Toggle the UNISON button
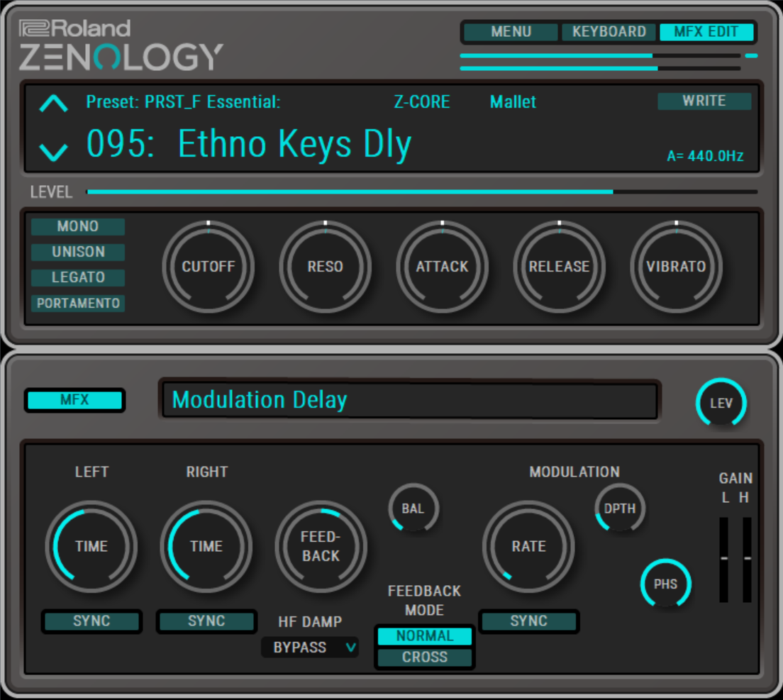The height and width of the screenshot is (700, 783). (x=78, y=252)
